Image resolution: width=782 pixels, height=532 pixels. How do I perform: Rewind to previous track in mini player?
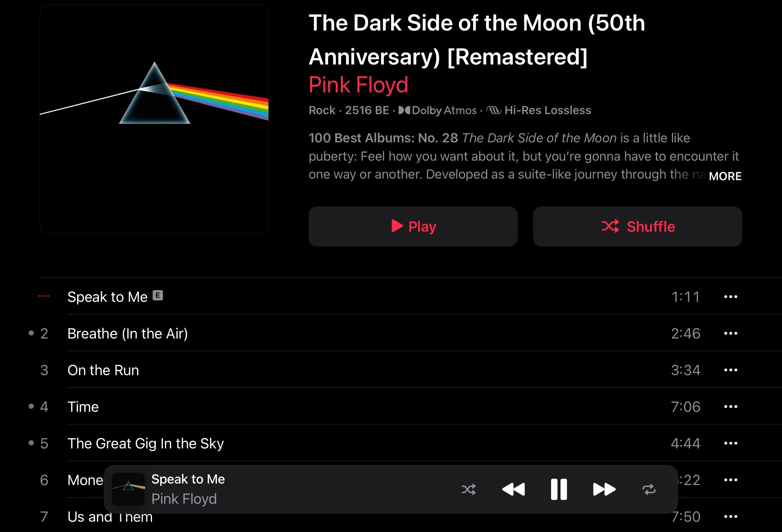(514, 489)
